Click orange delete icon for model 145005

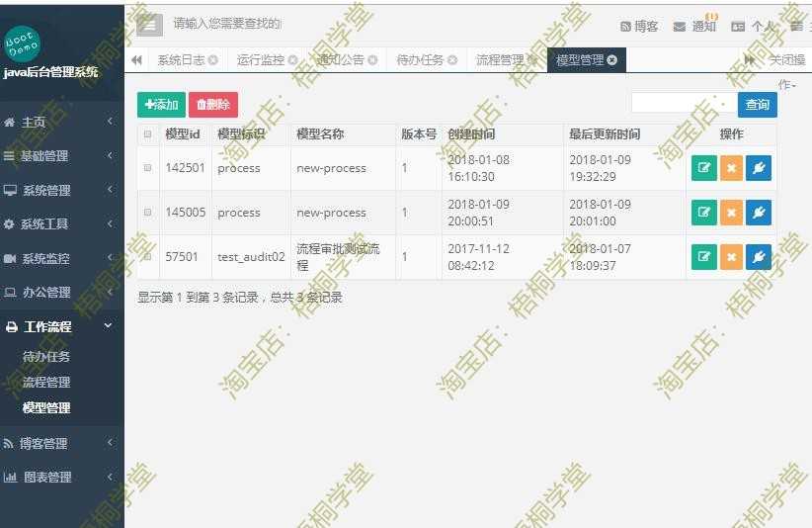click(731, 213)
